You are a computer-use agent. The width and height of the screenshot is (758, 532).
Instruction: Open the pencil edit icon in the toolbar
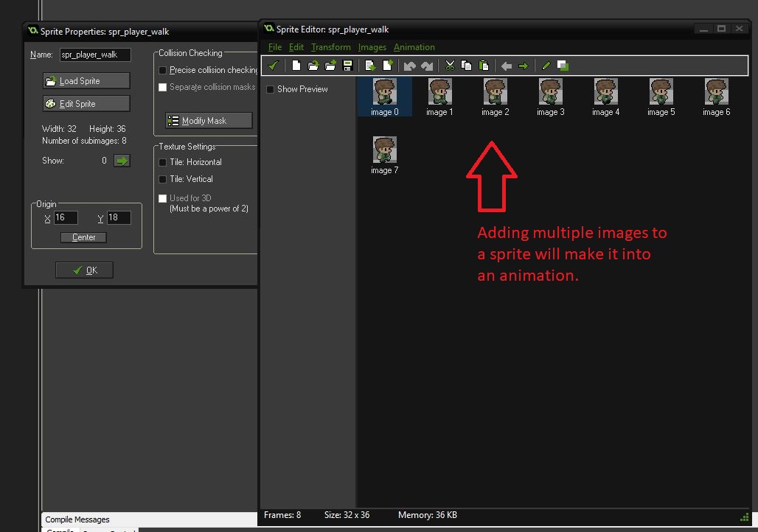coord(545,66)
